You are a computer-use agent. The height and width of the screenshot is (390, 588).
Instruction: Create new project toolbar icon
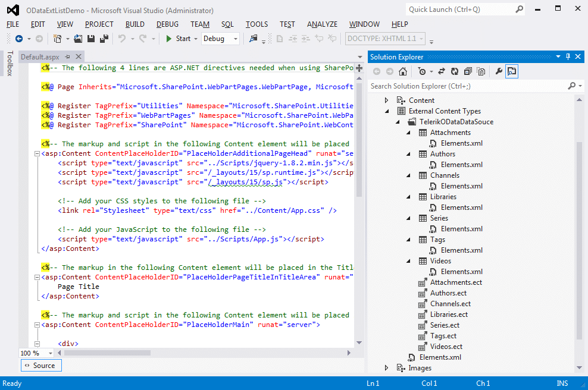57,39
